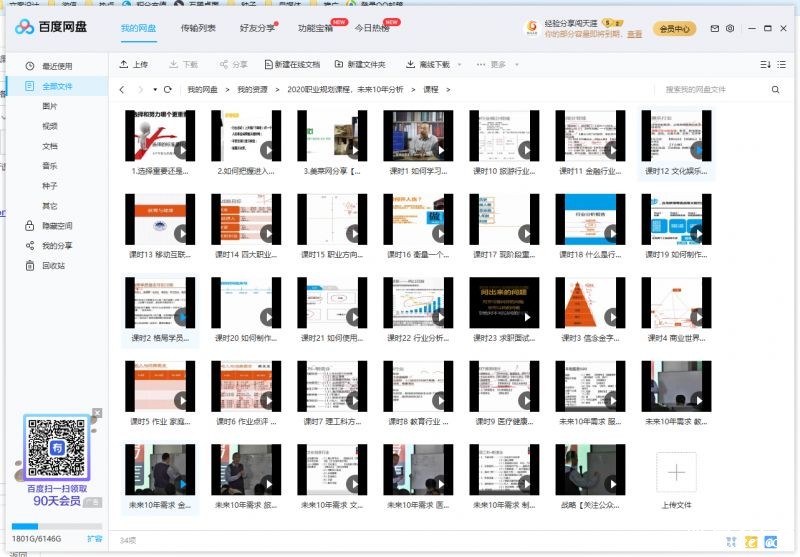The height and width of the screenshot is (557, 800).
Task: Go forward with the right arrow
Action: (140, 90)
